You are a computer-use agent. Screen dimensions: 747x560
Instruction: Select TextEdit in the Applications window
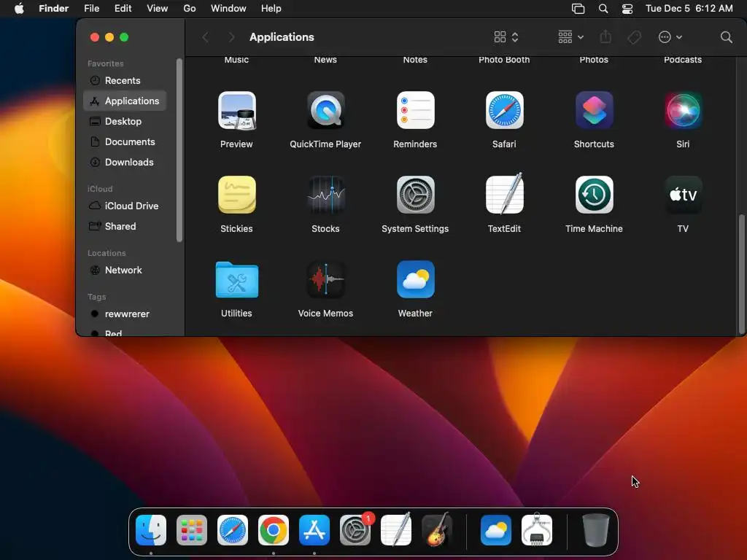(x=505, y=194)
